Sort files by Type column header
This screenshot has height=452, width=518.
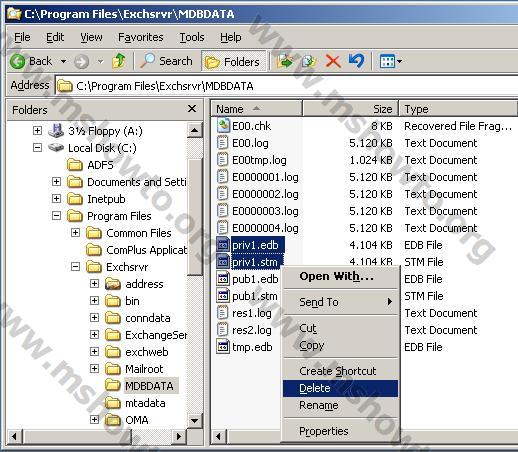[458, 109]
